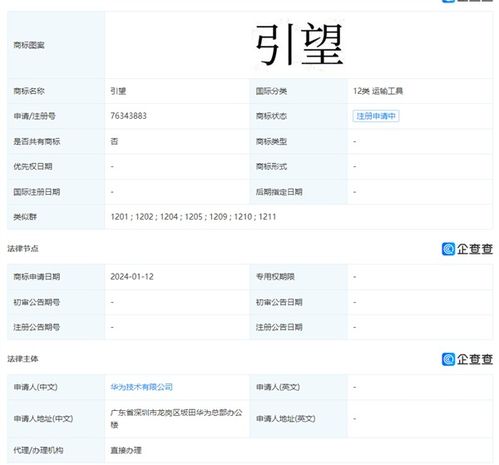Click the 注册申请中 status tag
The width and height of the screenshot is (499, 465).
tap(376, 116)
